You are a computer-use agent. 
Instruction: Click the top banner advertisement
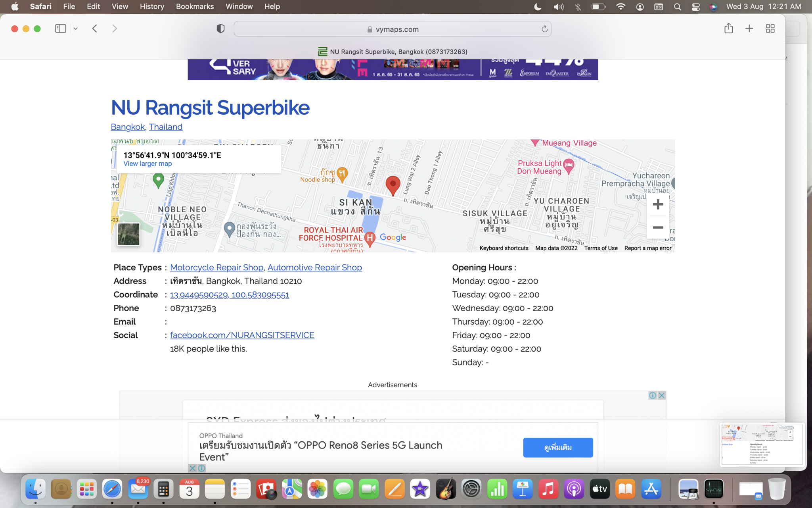pyautogui.click(x=393, y=69)
